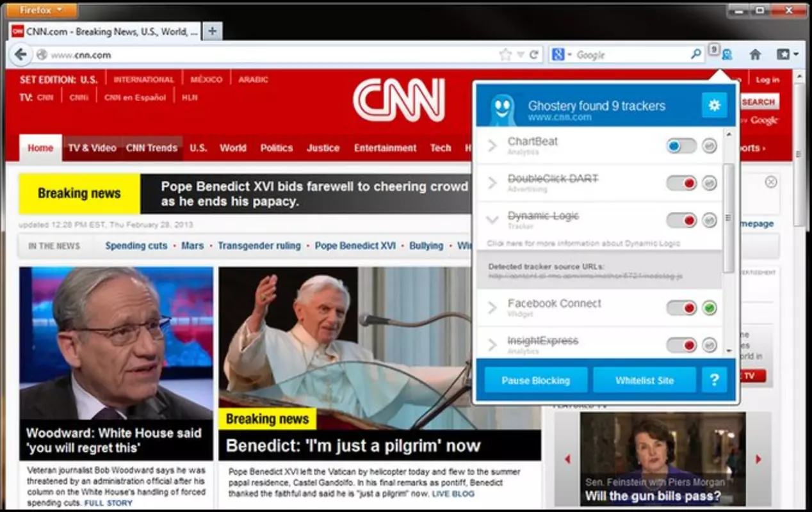Click the InsightExpress whitelist check icon
The width and height of the screenshot is (812, 512).
click(x=709, y=346)
